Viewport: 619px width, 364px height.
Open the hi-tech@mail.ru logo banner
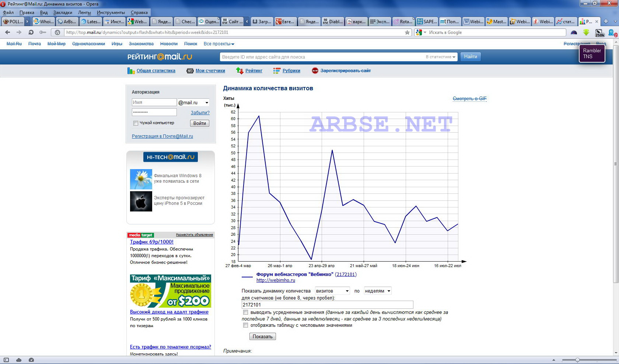170,157
